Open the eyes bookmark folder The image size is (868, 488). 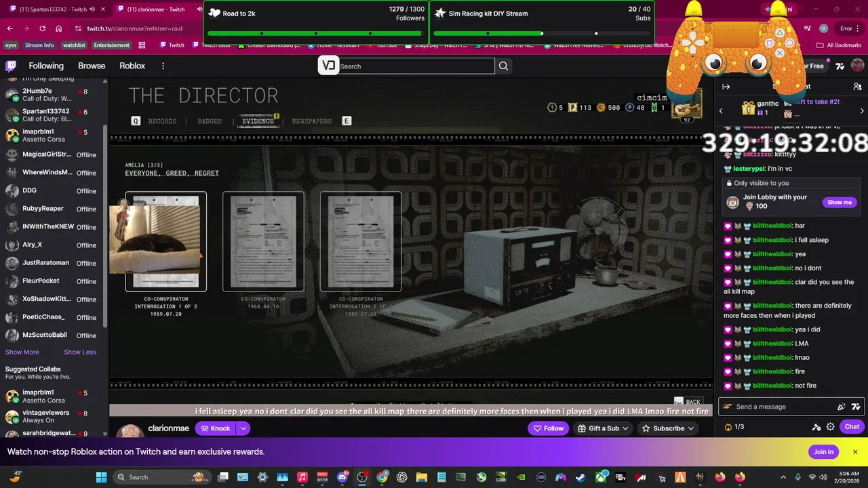point(11,45)
